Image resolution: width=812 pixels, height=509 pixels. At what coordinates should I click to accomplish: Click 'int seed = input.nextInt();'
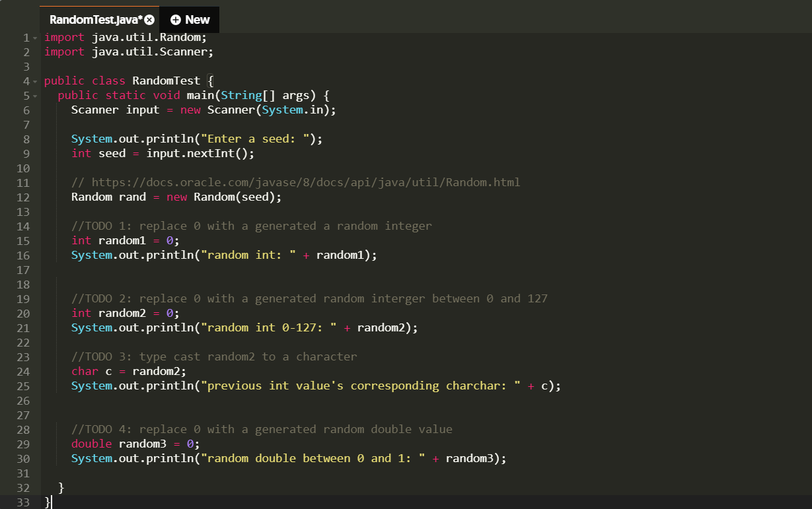163,154
